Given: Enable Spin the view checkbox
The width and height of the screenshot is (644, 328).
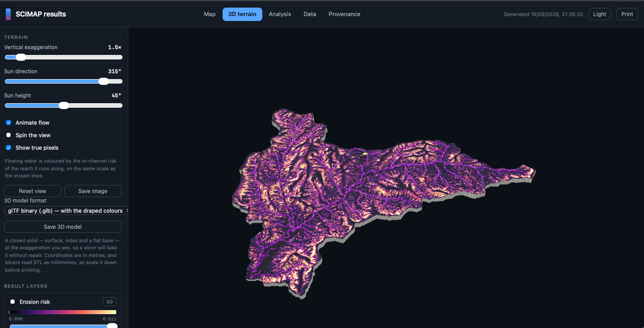Looking at the screenshot, I should pyautogui.click(x=8, y=135).
